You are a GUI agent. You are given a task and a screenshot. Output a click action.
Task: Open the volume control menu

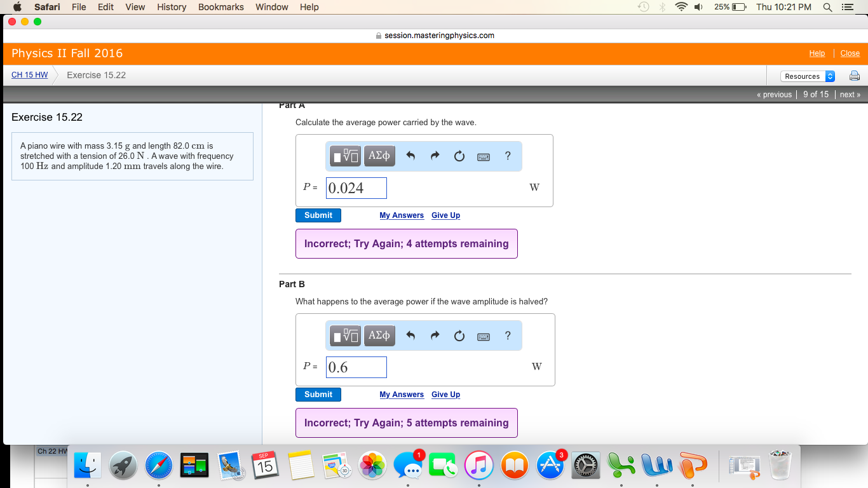pyautogui.click(x=700, y=7)
